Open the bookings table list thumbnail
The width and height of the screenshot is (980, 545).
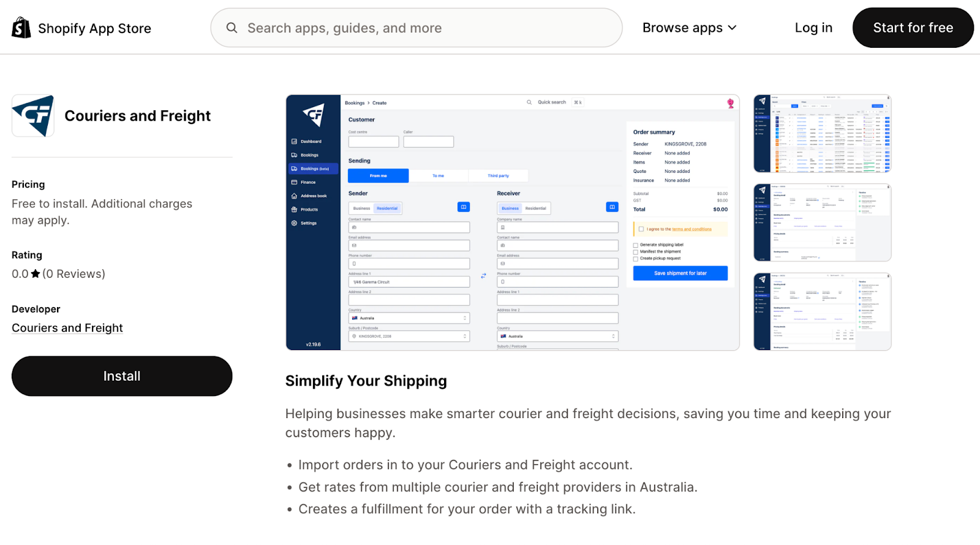click(x=822, y=134)
